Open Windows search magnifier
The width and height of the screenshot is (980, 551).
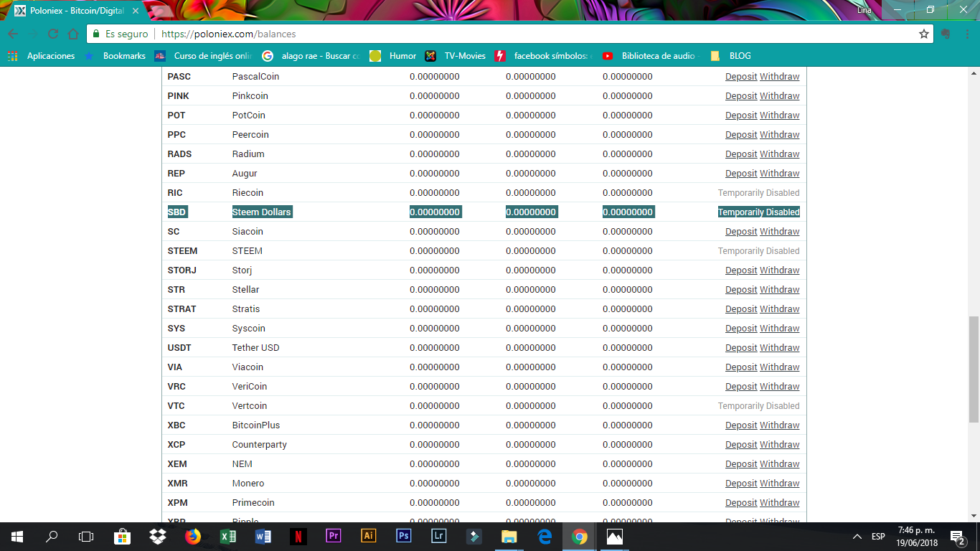(x=52, y=537)
